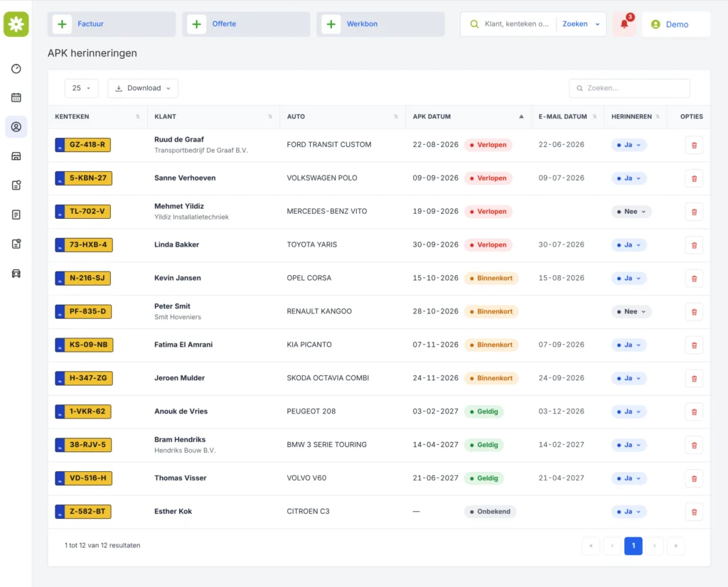
Task: Open the calendar icon in sidebar
Action: 16,97
